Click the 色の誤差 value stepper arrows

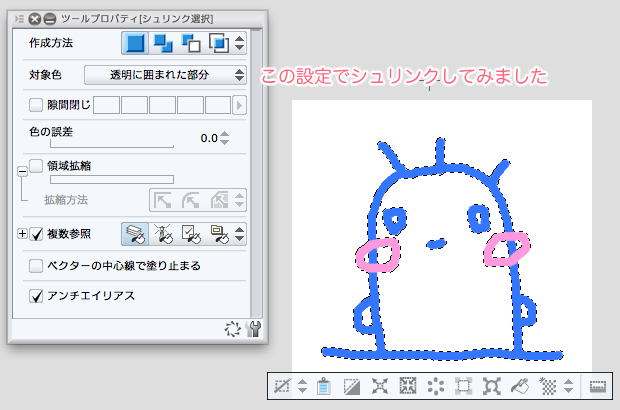pos(224,137)
